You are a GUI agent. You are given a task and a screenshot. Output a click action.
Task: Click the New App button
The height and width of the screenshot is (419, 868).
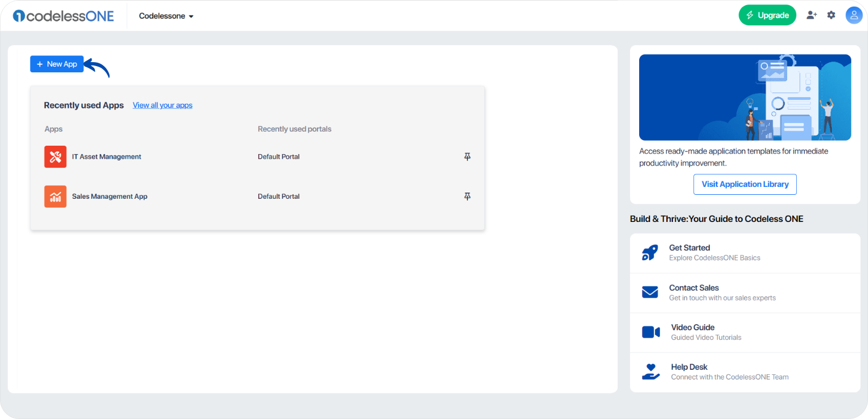click(57, 64)
